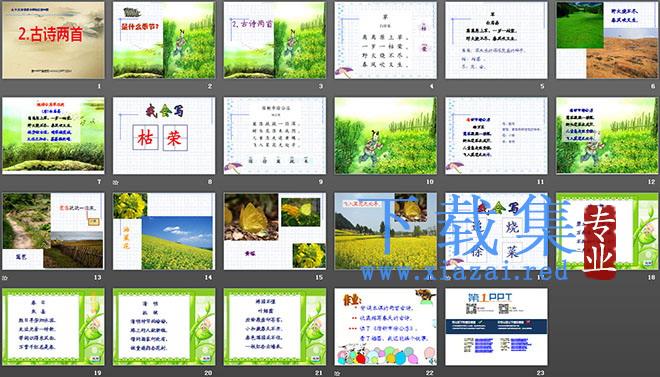Click the animation star icon under slide 13
660x377 pixels.
click(5, 278)
